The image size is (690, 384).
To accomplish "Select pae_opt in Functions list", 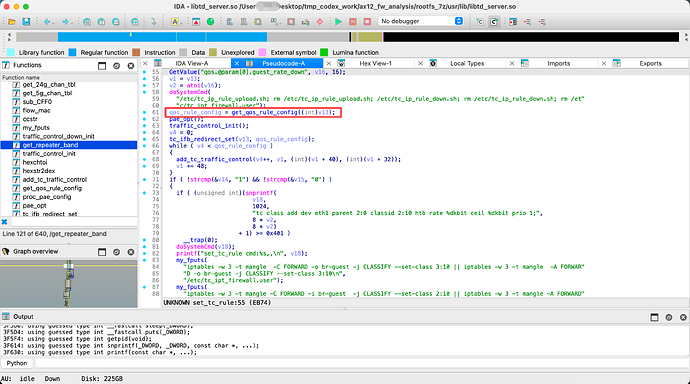I will [34, 205].
